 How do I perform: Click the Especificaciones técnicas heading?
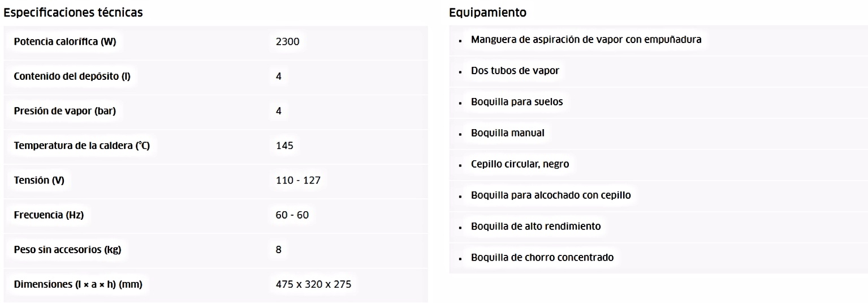tap(73, 12)
